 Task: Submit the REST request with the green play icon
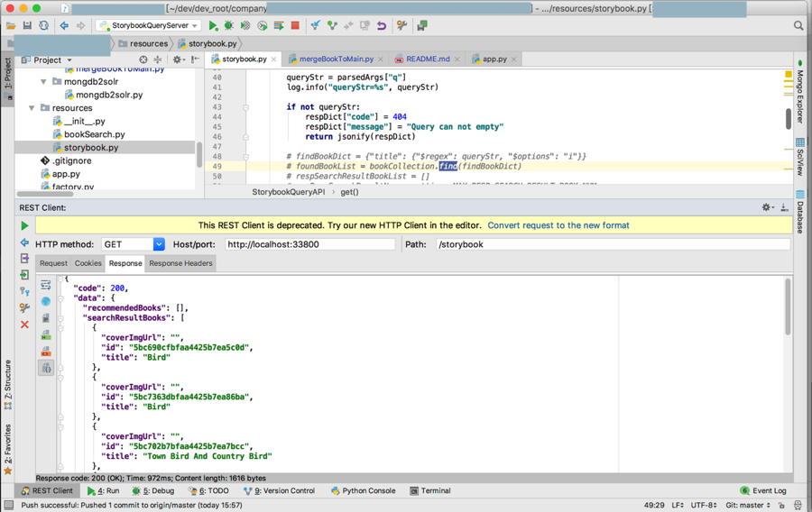(24, 226)
